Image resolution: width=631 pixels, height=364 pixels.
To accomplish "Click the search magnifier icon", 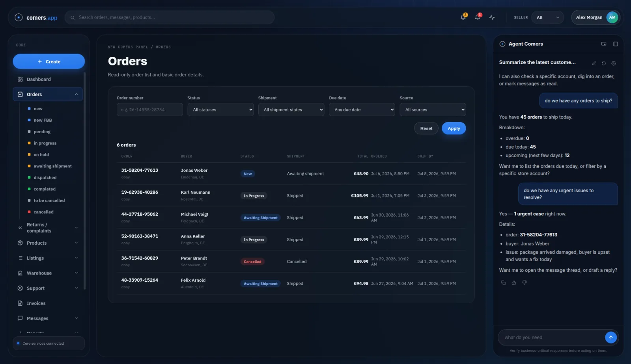I will (x=73, y=17).
